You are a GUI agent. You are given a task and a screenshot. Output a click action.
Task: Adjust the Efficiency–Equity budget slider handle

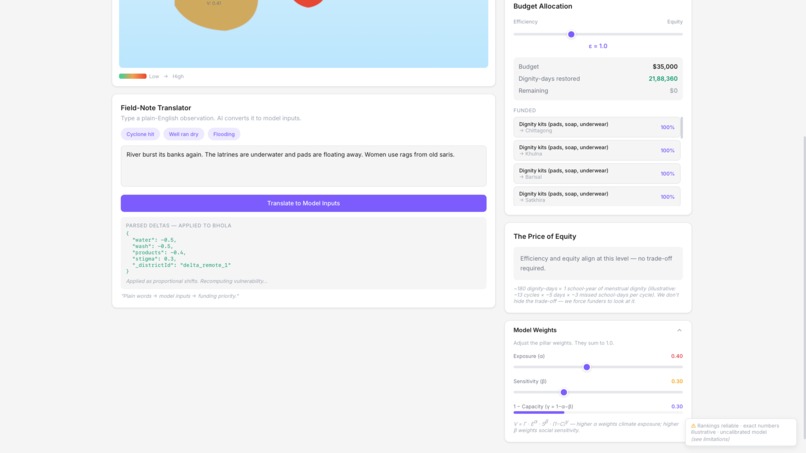[571, 34]
